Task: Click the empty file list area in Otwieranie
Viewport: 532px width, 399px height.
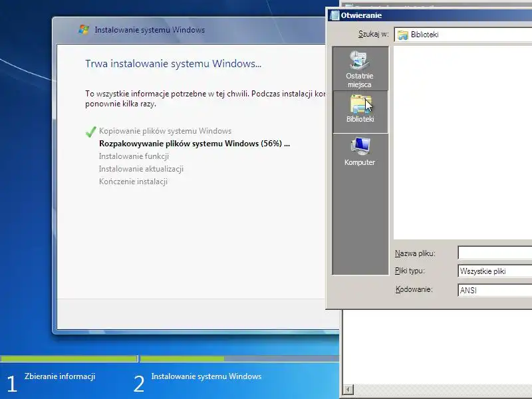Action: (x=463, y=142)
